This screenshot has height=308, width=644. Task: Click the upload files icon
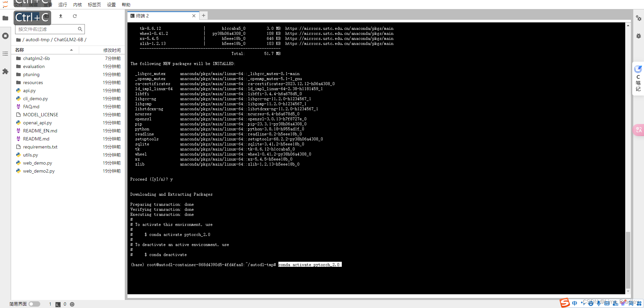coord(61,16)
